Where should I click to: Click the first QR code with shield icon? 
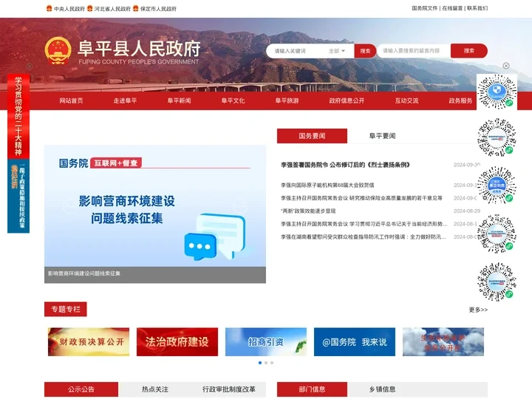[497, 92]
